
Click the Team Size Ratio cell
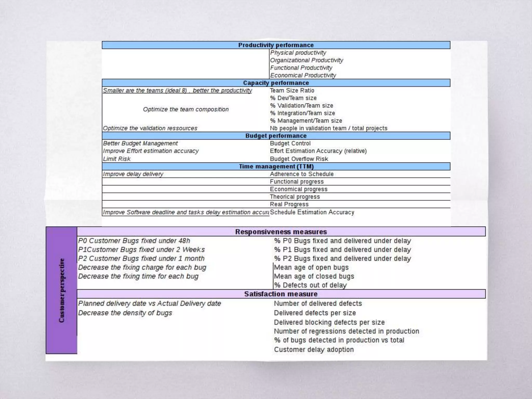coord(292,90)
